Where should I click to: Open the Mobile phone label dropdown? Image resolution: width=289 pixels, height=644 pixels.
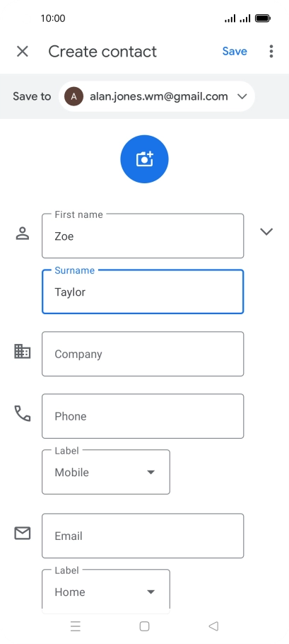106,472
